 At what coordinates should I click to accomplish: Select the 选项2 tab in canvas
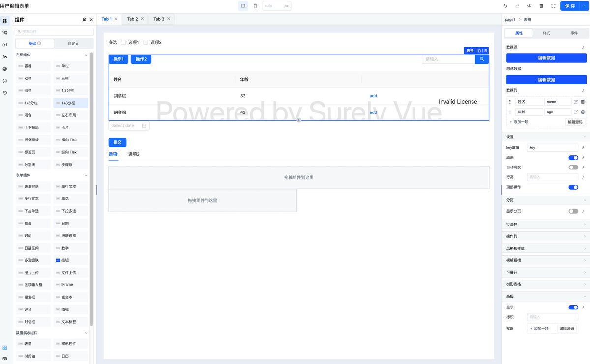pyautogui.click(x=134, y=154)
